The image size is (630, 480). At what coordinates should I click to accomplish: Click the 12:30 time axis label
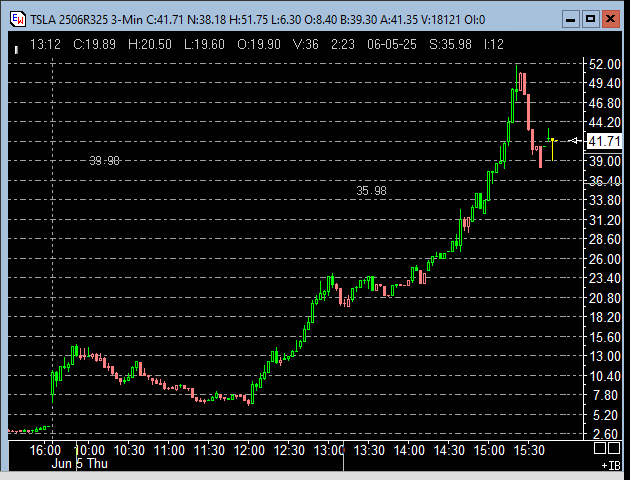coord(289,450)
